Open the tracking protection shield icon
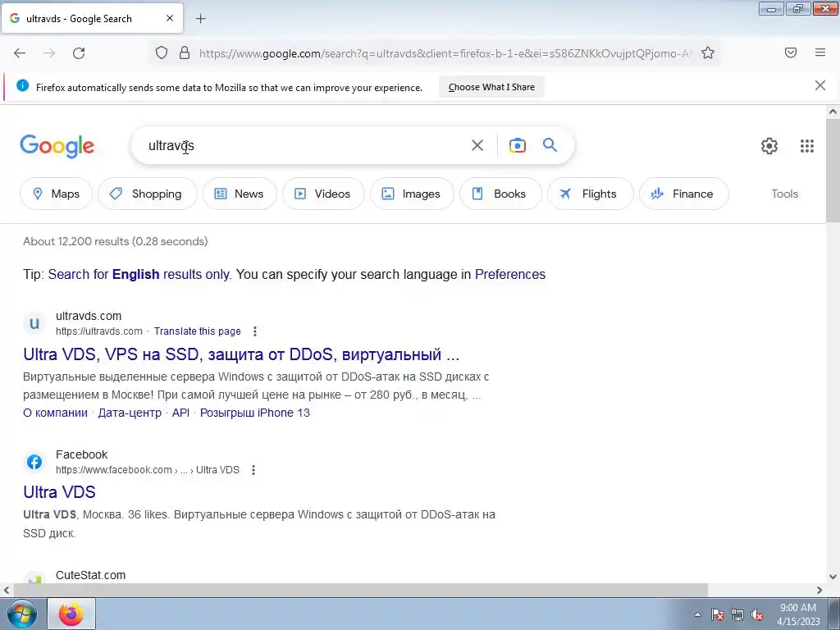840x630 pixels. coord(162,52)
